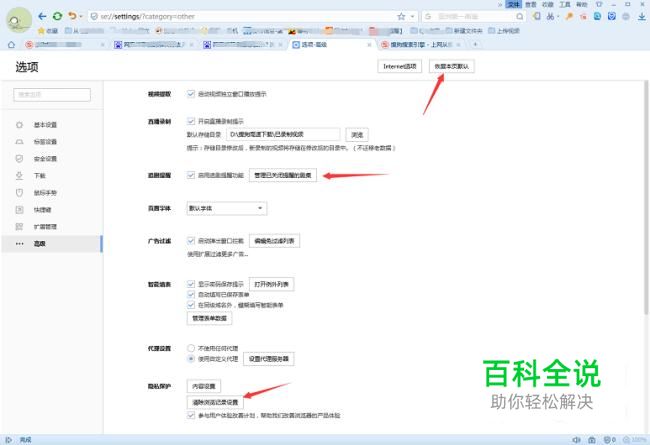The height and width of the screenshot is (445, 650).
Task: Open downloads with the toolbar download arrow
Action: (x=641, y=16)
